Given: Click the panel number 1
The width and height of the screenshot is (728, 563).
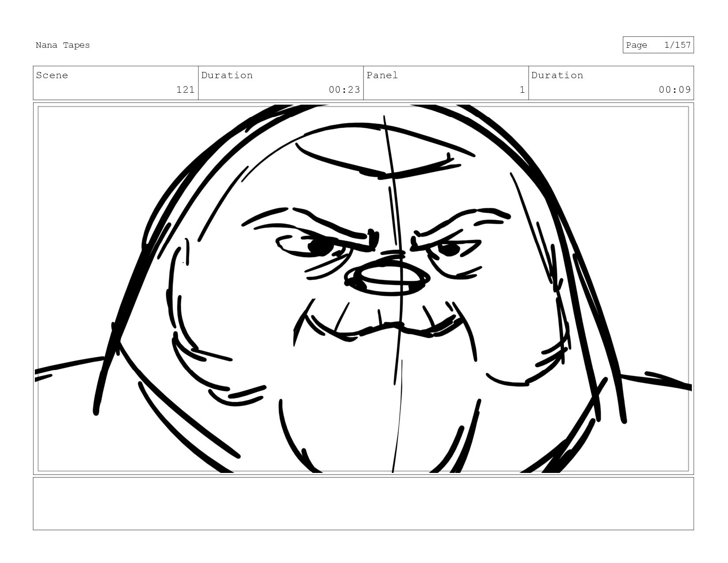Looking at the screenshot, I should tap(522, 90).
